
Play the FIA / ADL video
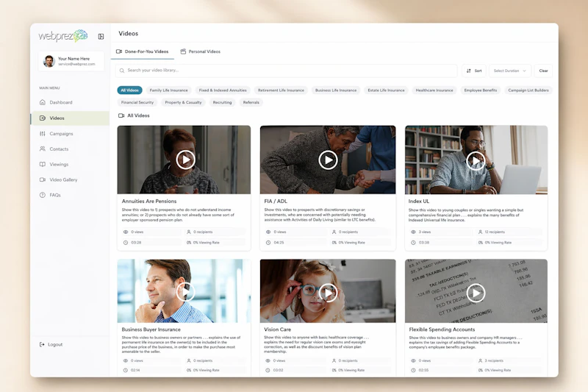[328, 160]
